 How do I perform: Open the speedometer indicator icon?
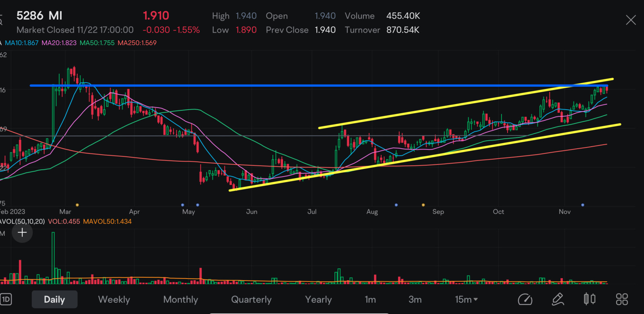[x=525, y=299]
